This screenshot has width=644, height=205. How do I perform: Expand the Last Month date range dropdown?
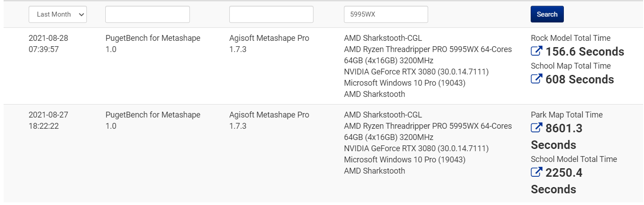click(x=58, y=14)
